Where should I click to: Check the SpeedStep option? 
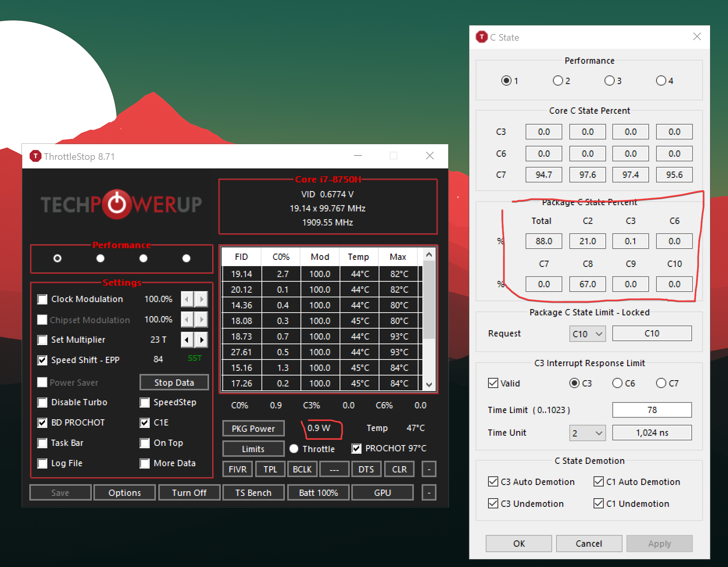pyautogui.click(x=145, y=402)
